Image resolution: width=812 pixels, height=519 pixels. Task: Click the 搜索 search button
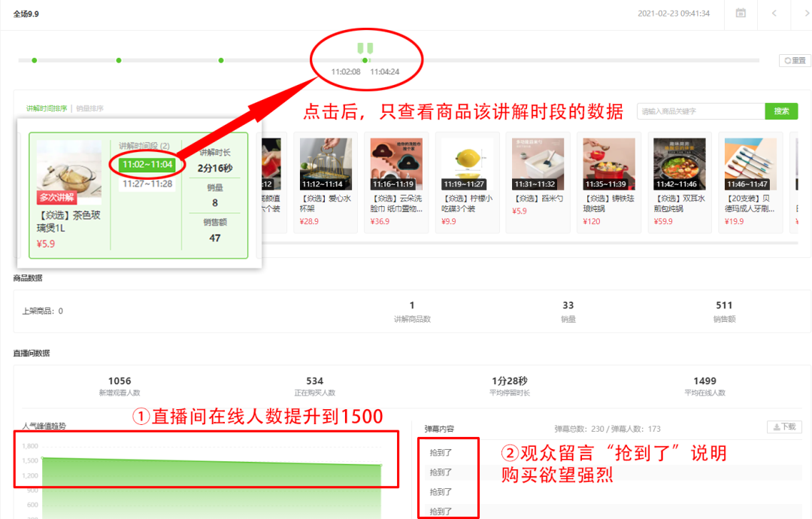point(781,111)
